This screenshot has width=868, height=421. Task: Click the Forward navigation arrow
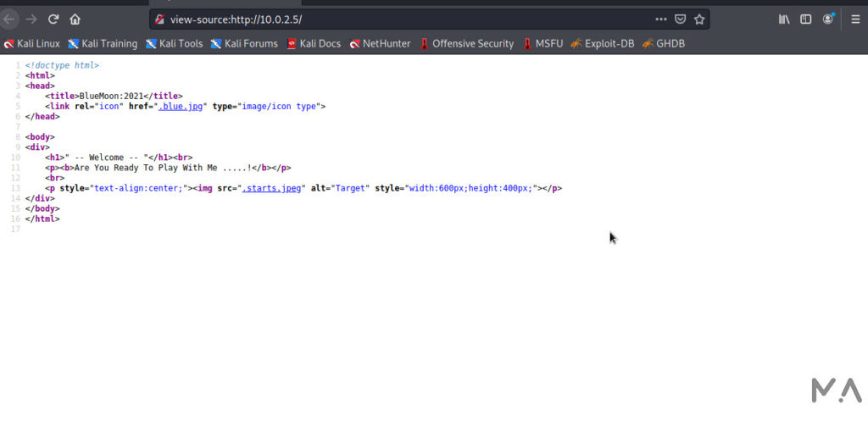(31, 19)
